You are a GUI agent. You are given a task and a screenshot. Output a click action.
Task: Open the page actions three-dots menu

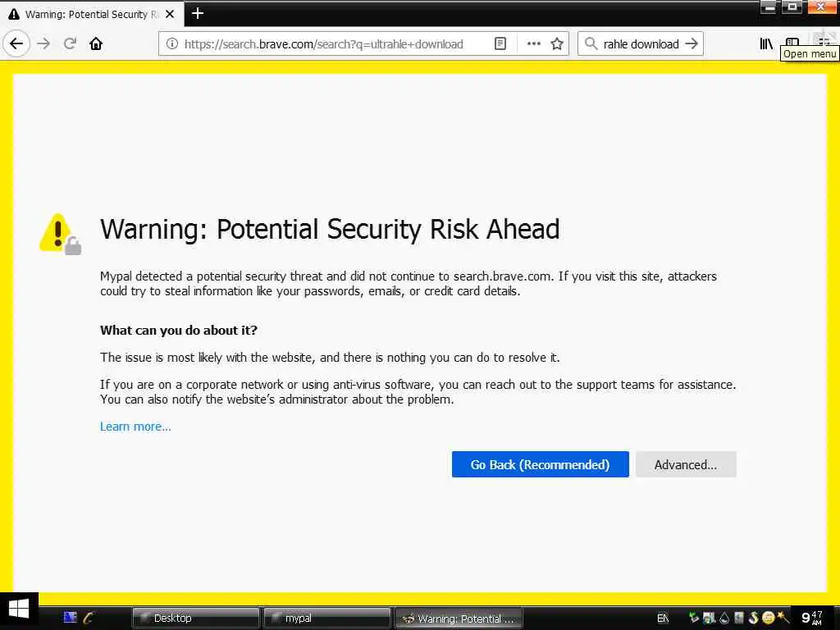tap(533, 44)
